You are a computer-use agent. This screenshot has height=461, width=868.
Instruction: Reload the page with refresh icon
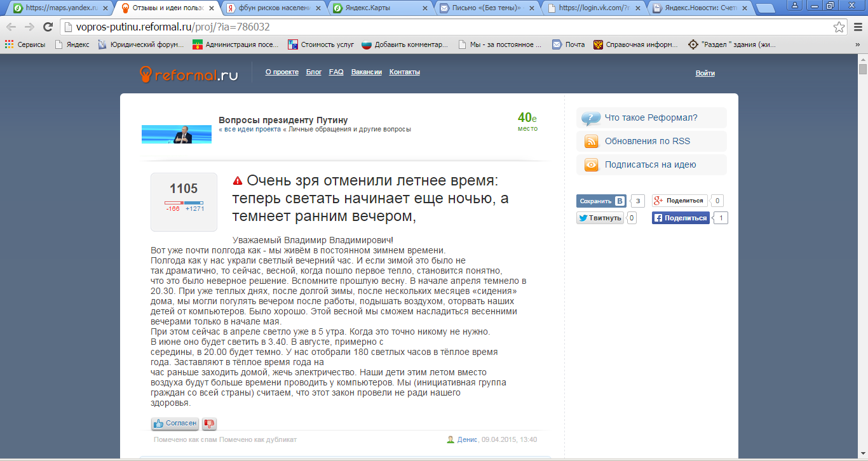tap(48, 27)
